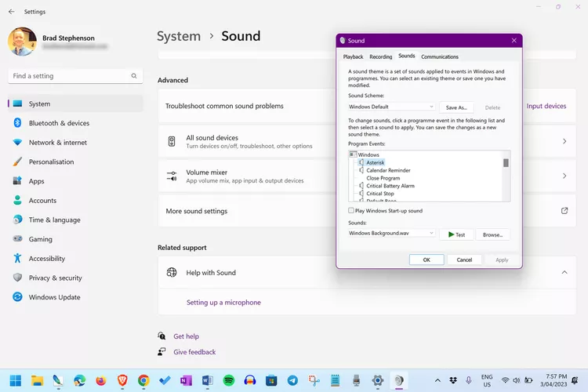The width and height of the screenshot is (588, 392).
Task: Enable Play Windows Start-up sound checkbox
Action: coord(351,210)
